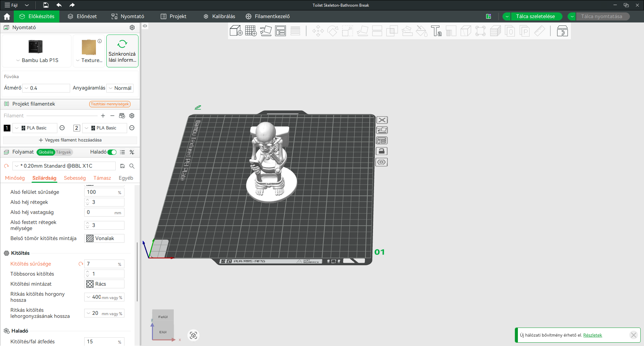Click the process settings list icon
The image size is (644, 346).
click(x=122, y=152)
